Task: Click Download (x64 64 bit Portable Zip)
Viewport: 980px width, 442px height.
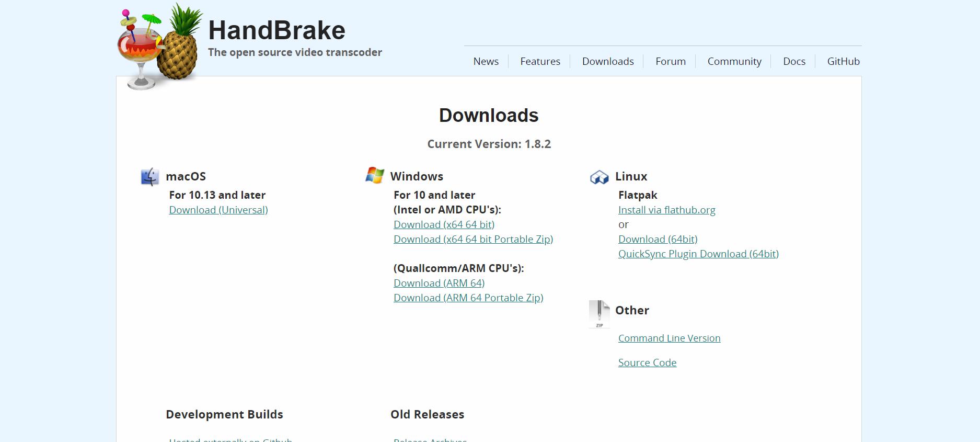Action: [474, 239]
